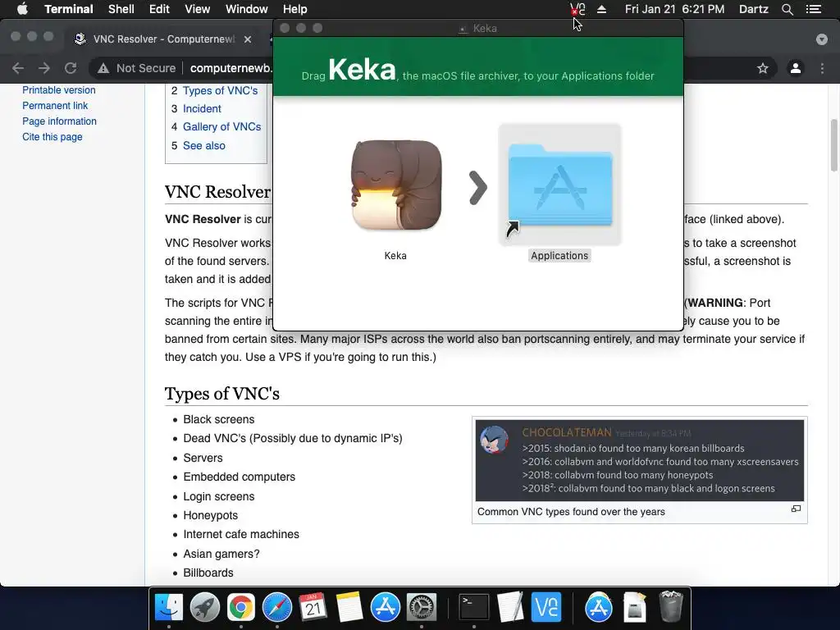Screen dimensions: 840x630
Task: Open Calendar icon showing 21
Action: [x=313, y=608]
